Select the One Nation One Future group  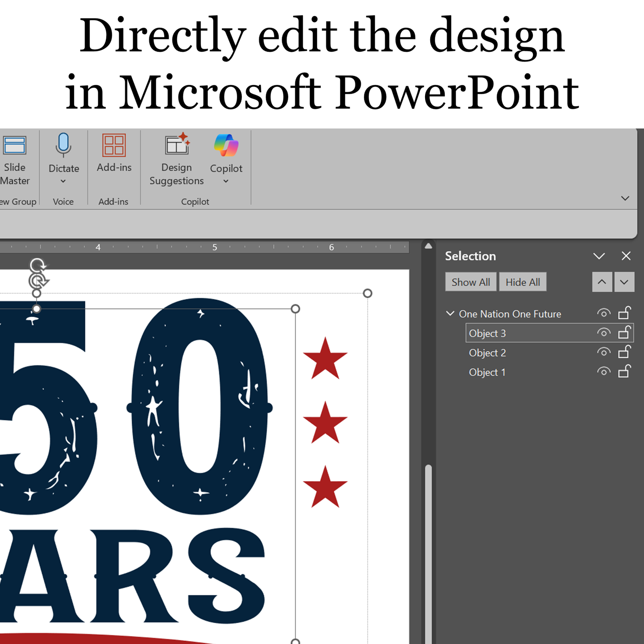click(x=510, y=314)
